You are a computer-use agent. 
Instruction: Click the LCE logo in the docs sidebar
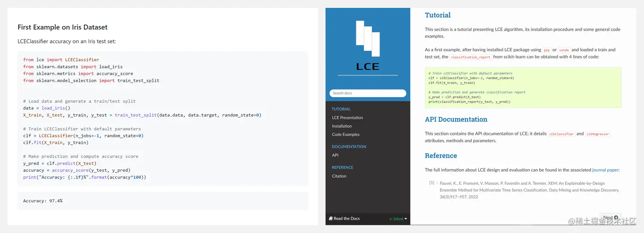point(368,46)
